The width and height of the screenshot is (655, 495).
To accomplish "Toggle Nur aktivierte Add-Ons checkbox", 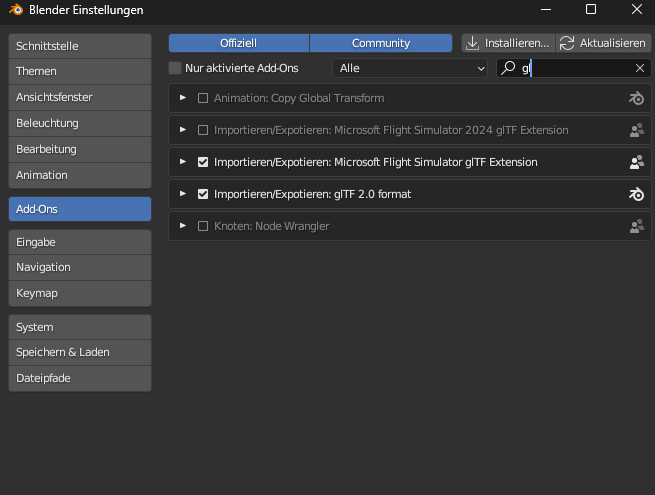I will click(x=175, y=68).
